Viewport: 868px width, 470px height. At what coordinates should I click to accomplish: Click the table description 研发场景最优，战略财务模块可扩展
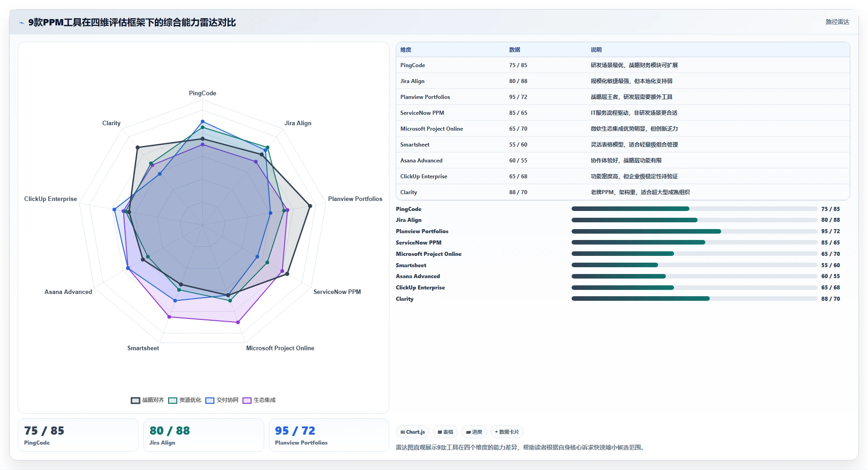634,65
